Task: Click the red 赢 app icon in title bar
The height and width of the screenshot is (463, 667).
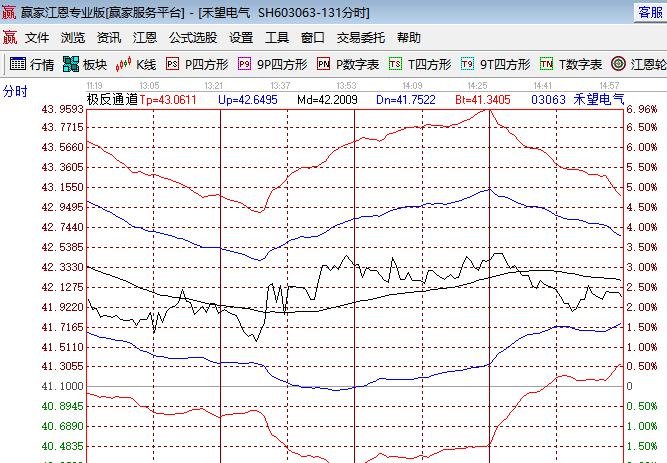Action: pos(9,12)
